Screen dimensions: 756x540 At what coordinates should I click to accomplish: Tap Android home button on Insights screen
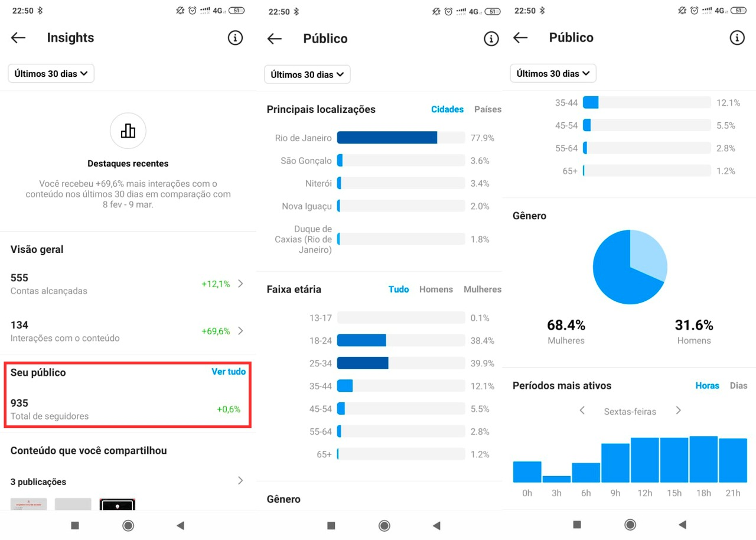(x=128, y=525)
